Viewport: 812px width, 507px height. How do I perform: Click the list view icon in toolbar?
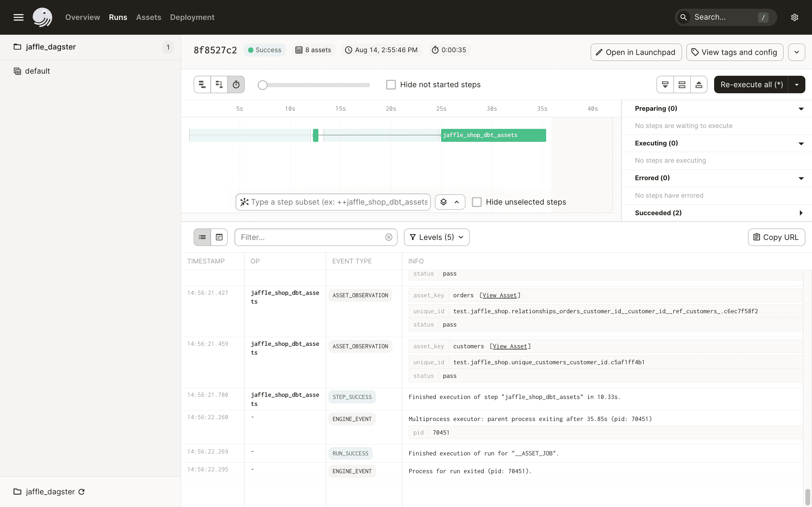coord(203,237)
